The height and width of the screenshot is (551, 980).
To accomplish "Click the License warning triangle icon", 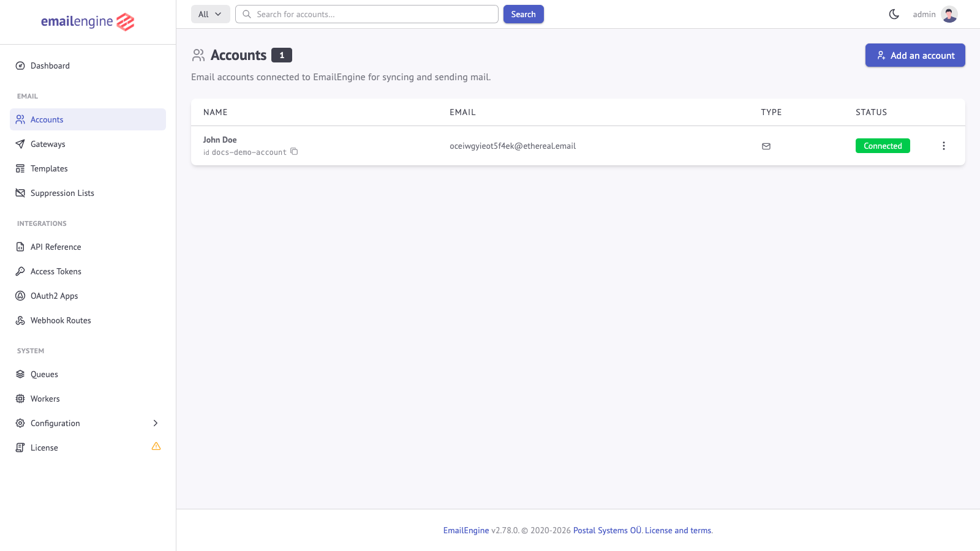I will [x=156, y=446].
